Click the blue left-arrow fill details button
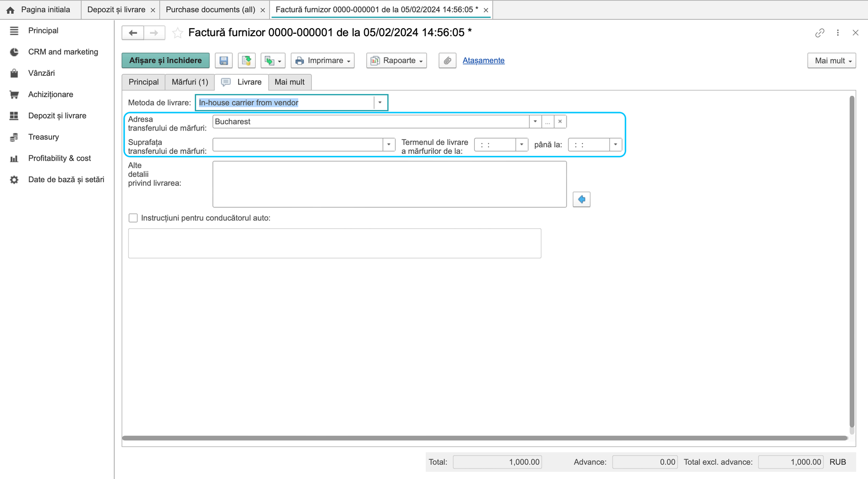This screenshot has width=868, height=479. point(581,199)
